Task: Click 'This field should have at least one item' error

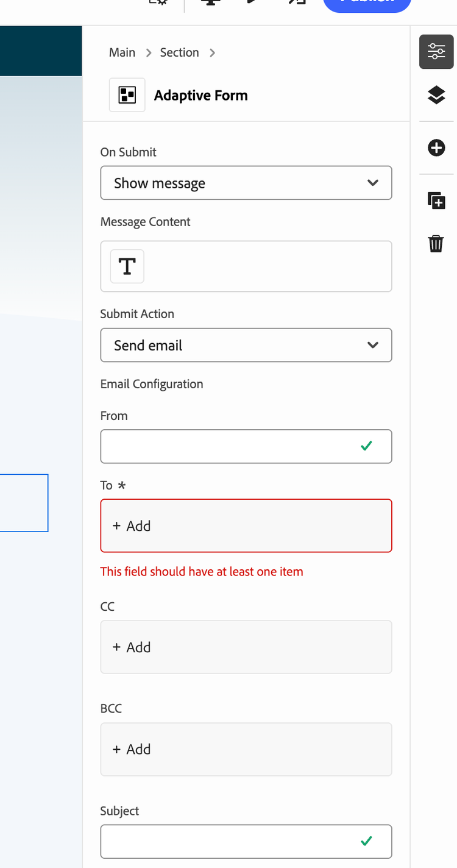Action: 202,572
